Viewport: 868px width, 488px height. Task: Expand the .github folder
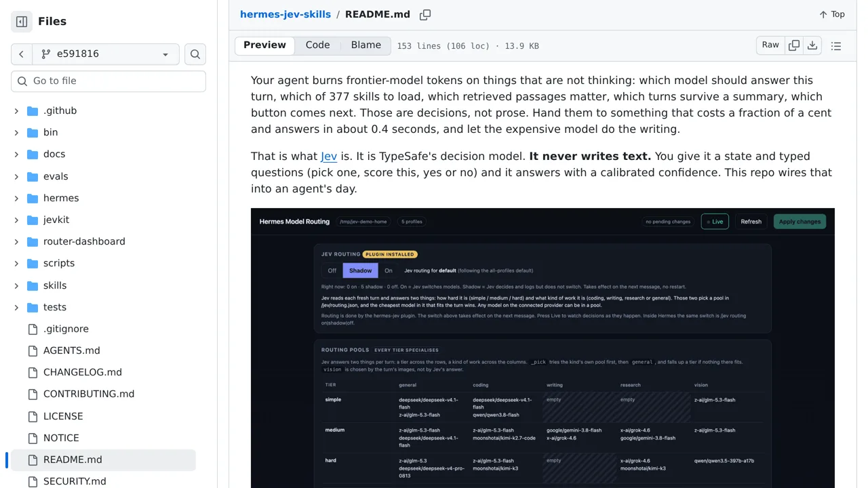16,110
